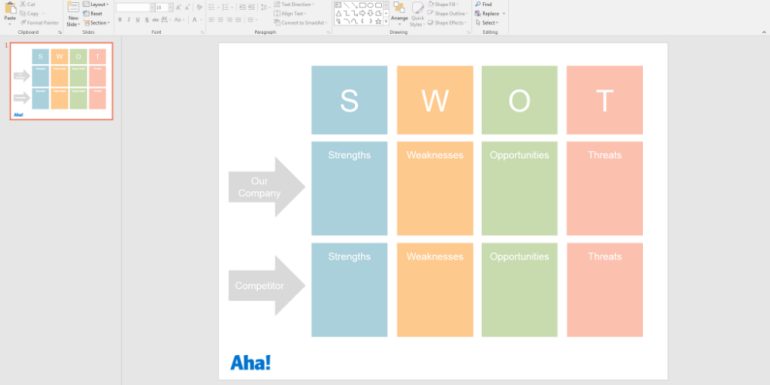The width and height of the screenshot is (770, 385).
Task: Select the Our Company arrow shape
Action: (267, 187)
